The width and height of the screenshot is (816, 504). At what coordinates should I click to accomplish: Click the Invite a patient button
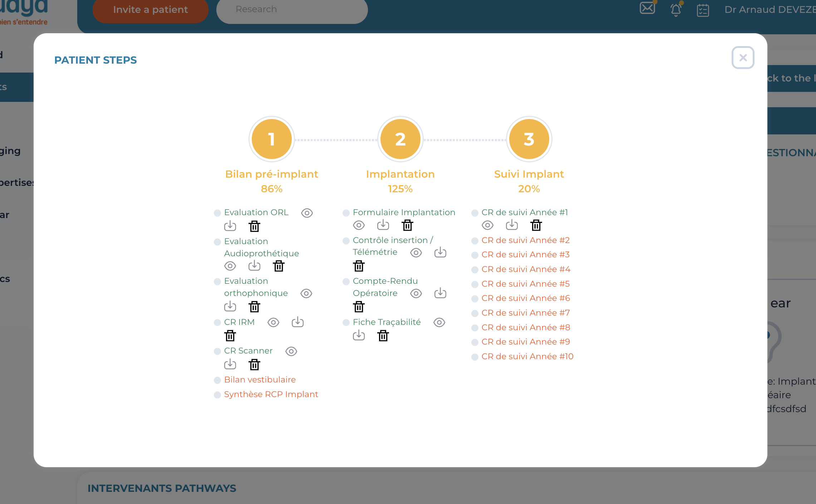pos(150,10)
